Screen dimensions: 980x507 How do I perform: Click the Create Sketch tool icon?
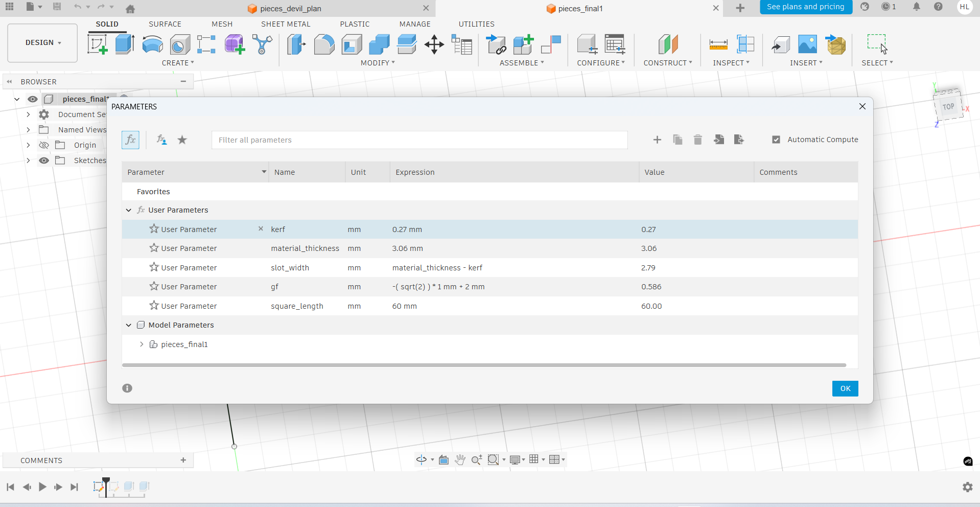coord(98,44)
